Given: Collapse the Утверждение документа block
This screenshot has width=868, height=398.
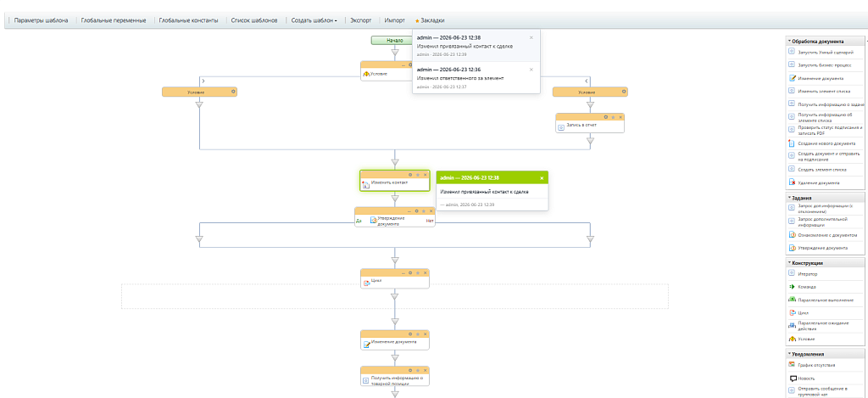Looking at the screenshot, I should (x=410, y=211).
